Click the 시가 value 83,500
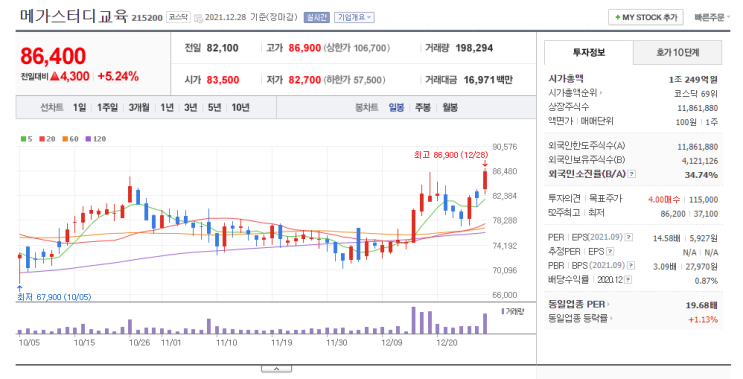Screen dimensions: 743x379 click(x=223, y=80)
